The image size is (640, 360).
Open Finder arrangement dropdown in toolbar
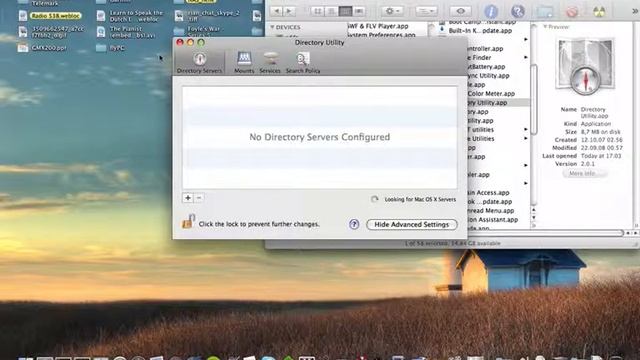point(427,11)
